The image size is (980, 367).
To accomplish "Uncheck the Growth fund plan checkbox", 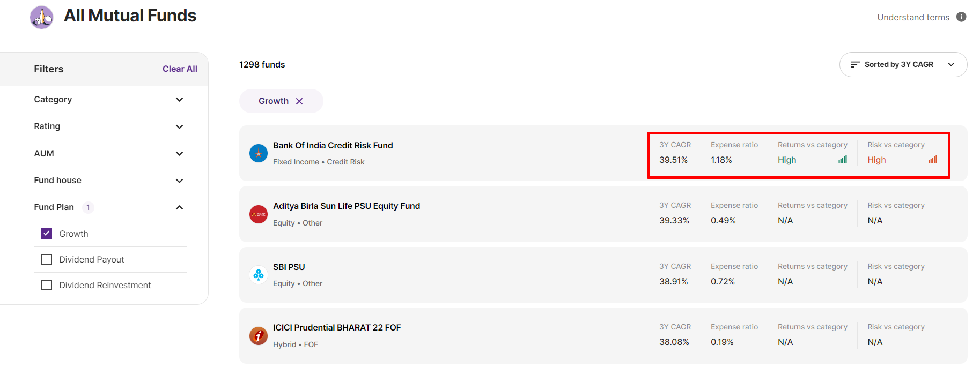I will tap(47, 234).
